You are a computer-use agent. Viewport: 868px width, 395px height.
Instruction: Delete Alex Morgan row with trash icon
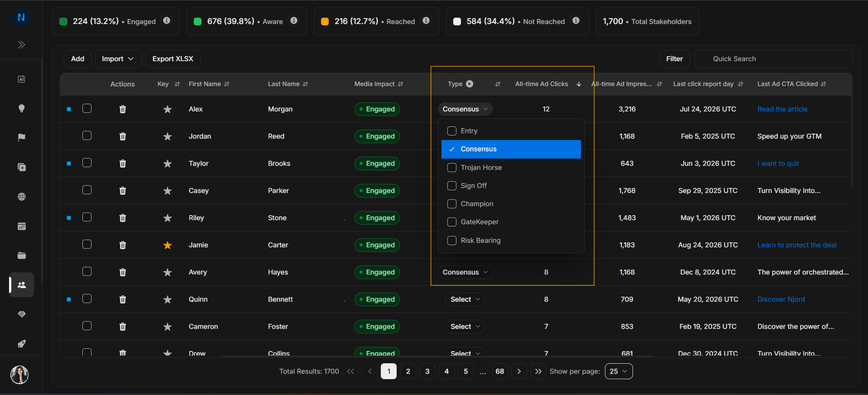[x=123, y=109]
